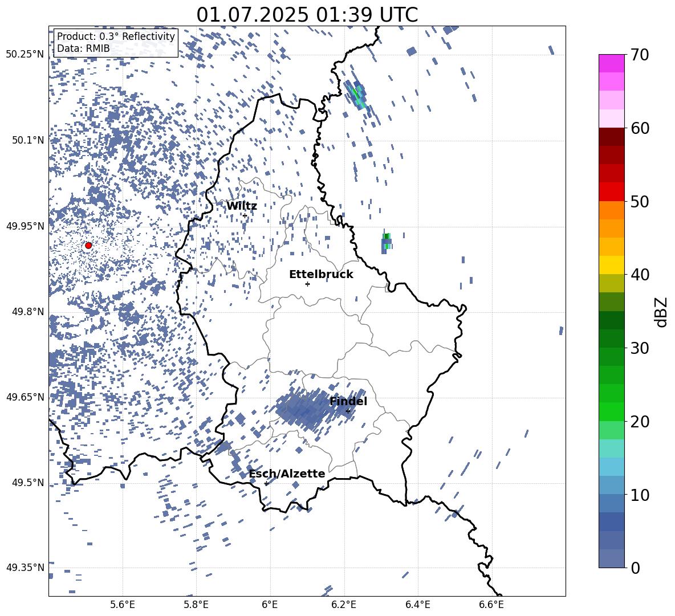675x616 pixels.
Task: Click the 6°E longitude label
Action: 270,605
